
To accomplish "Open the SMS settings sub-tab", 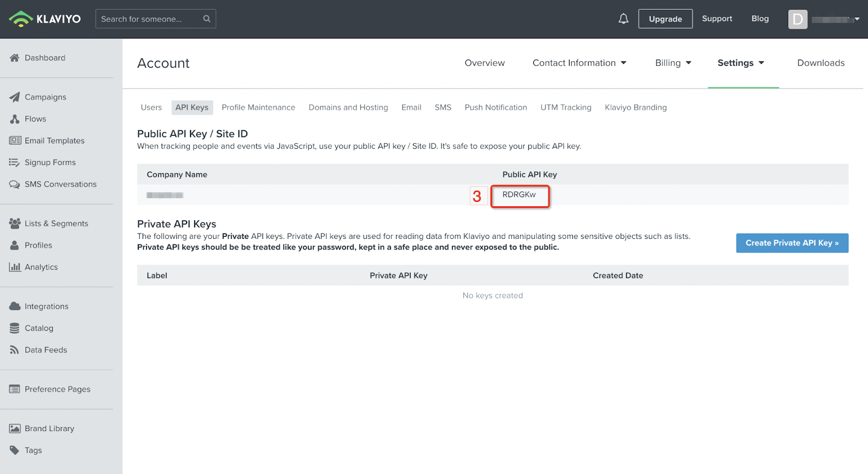I will (x=443, y=108).
